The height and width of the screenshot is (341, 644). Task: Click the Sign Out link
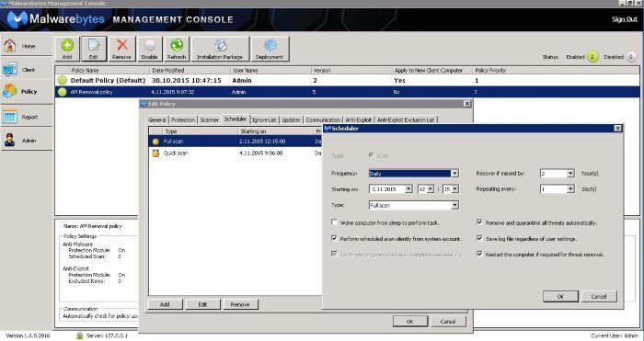tap(625, 19)
